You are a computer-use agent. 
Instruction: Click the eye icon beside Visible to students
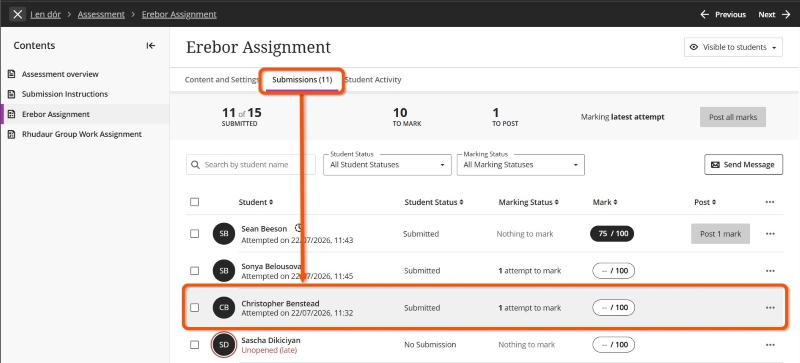693,47
